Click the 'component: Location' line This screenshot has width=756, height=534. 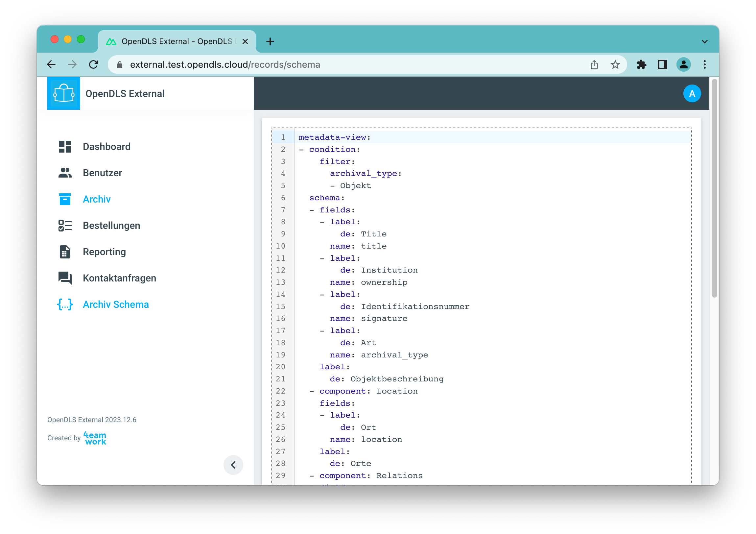click(x=364, y=391)
